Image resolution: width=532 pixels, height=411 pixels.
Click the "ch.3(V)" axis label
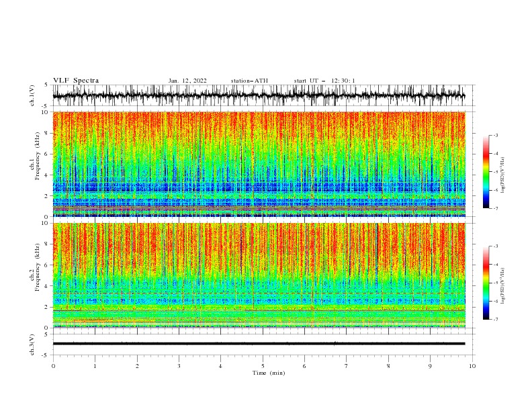32,345
